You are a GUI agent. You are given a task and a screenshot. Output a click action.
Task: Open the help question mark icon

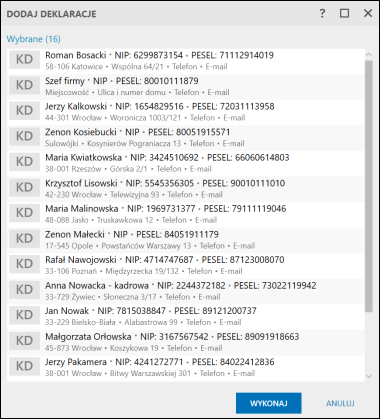[x=322, y=13]
